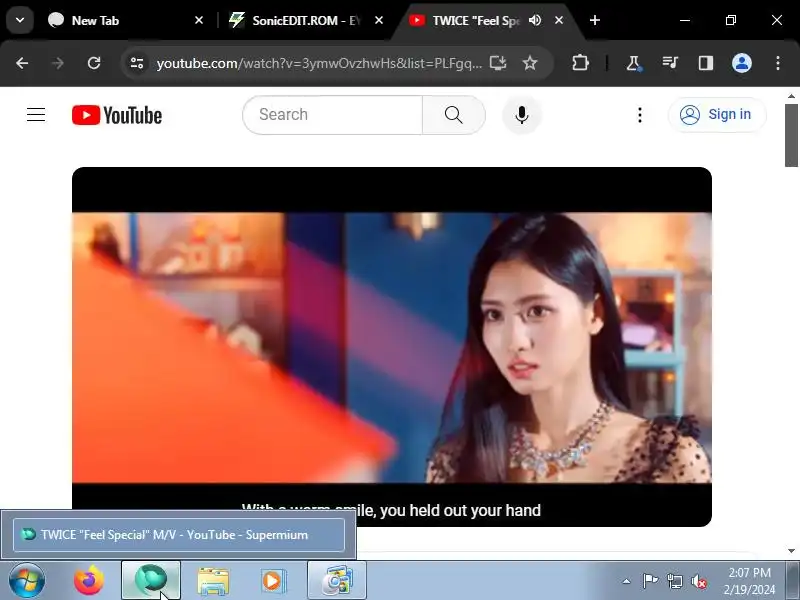The image size is (800, 600).
Task: Click the forward navigation arrow
Action: pyautogui.click(x=58, y=63)
